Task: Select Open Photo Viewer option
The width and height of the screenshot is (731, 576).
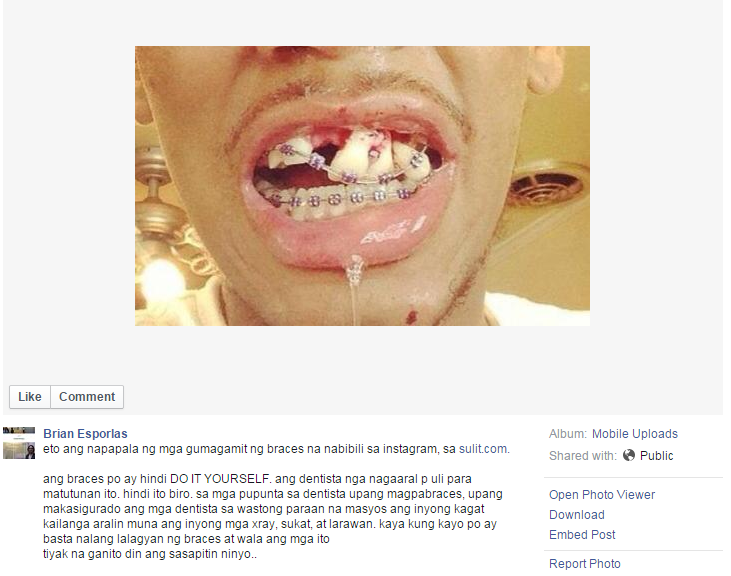Action: click(602, 494)
